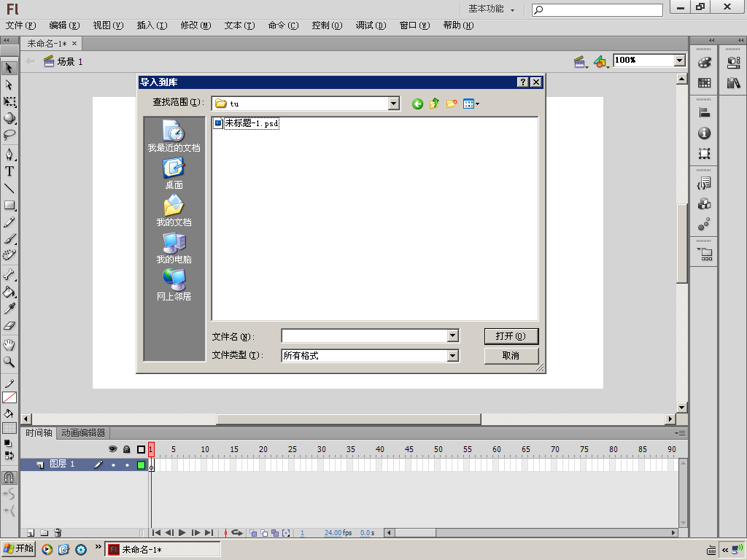Image resolution: width=747 pixels, height=560 pixels.
Task: Open the Edit Symbols dropdown icon
Action: point(601,62)
